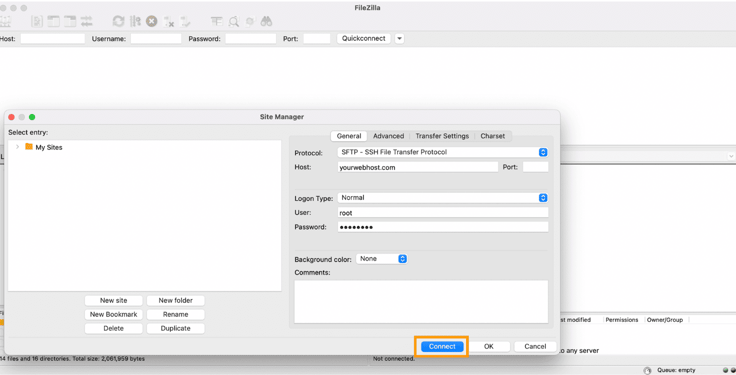Switch to the Advanced tab
736x375 pixels.
pos(388,136)
